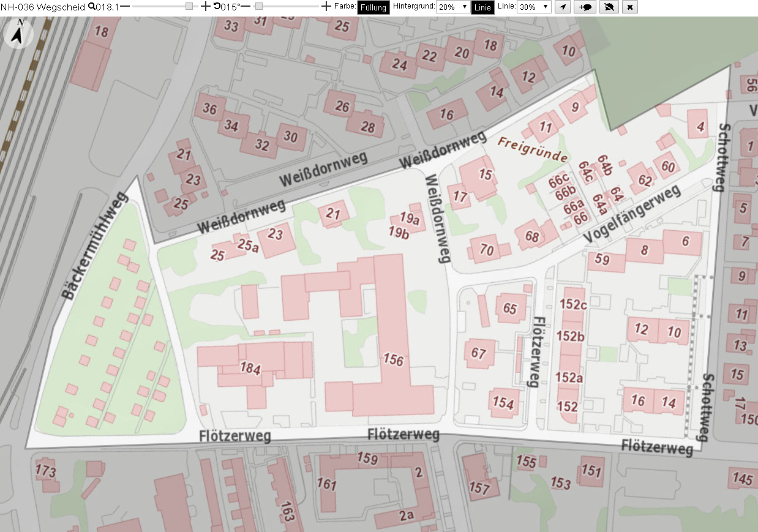
Task: Click the north arrow compass icon
Action: pos(19,33)
